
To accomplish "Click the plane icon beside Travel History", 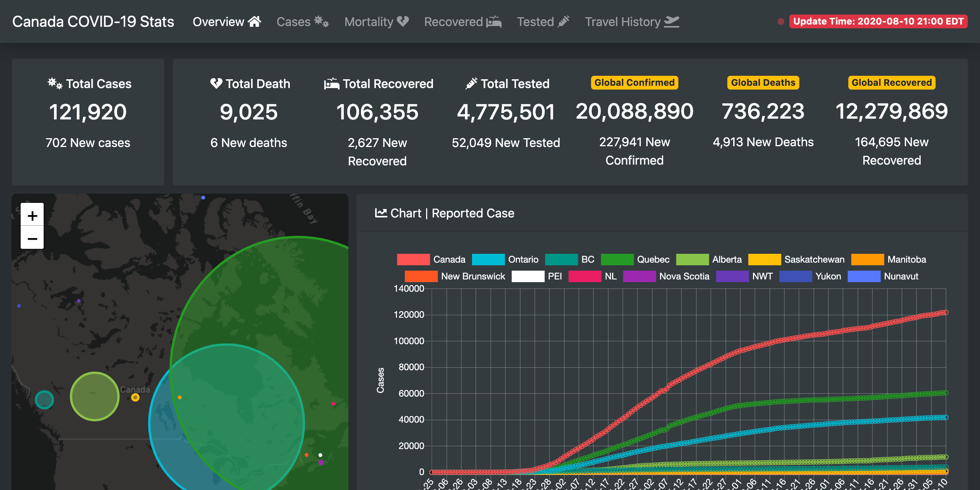I will coord(671,22).
